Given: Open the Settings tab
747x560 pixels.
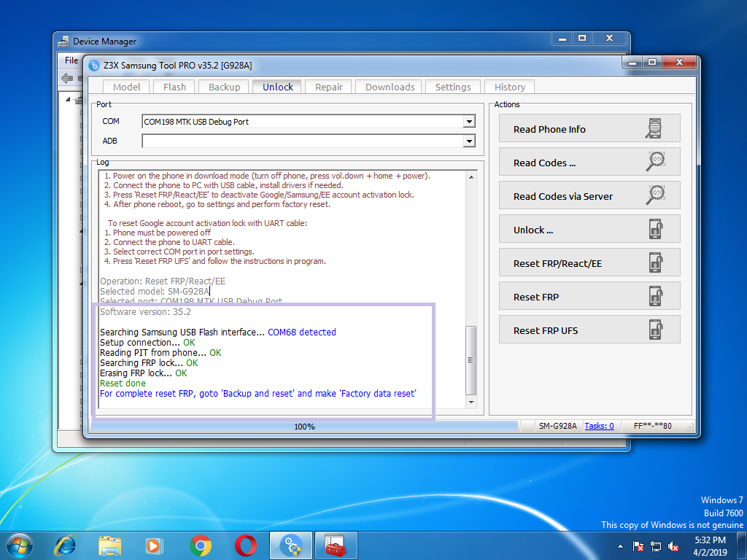Looking at the screenshot, I should pyautogui.click(x=453, y=87).
